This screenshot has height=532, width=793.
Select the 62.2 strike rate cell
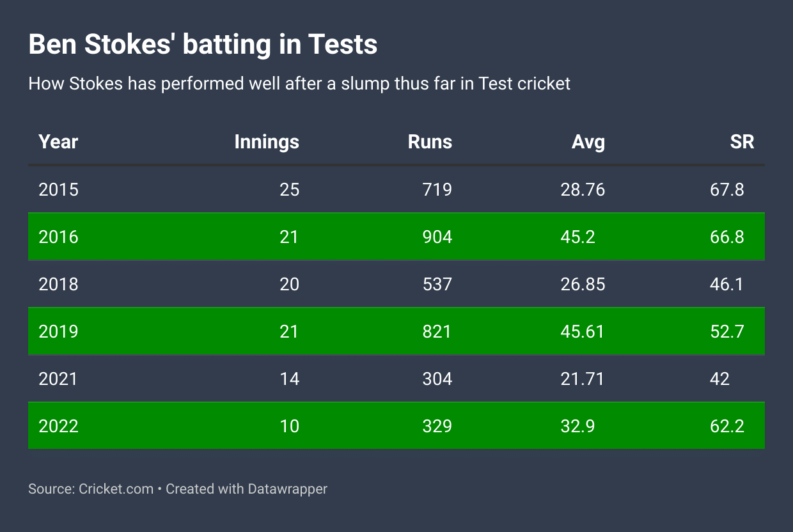[x=726, y=426]
